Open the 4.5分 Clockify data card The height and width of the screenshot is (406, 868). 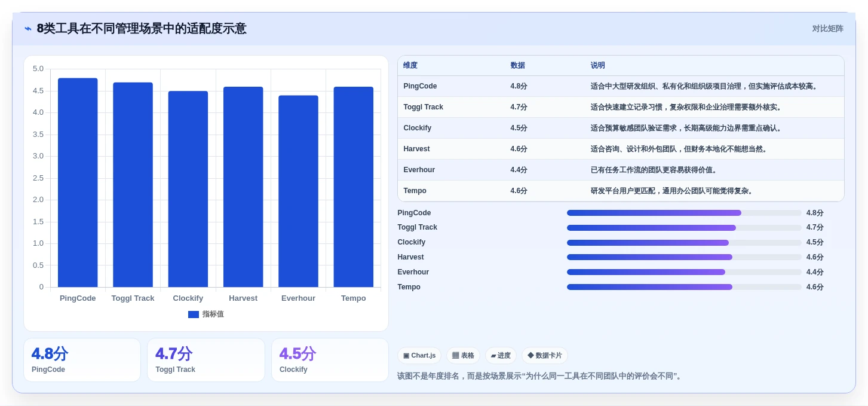pyautogui.click(x=330, y=360)
